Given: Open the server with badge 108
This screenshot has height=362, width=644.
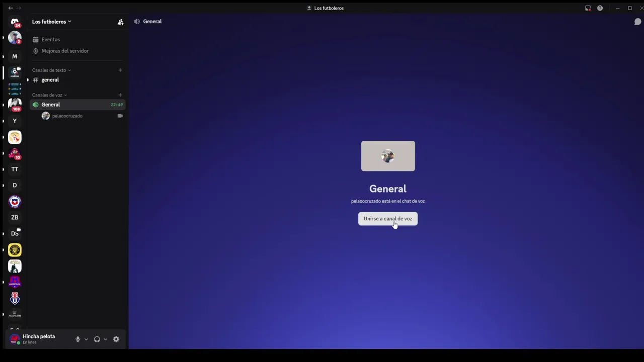Looking at the screenshot, I should click(15, 105).
